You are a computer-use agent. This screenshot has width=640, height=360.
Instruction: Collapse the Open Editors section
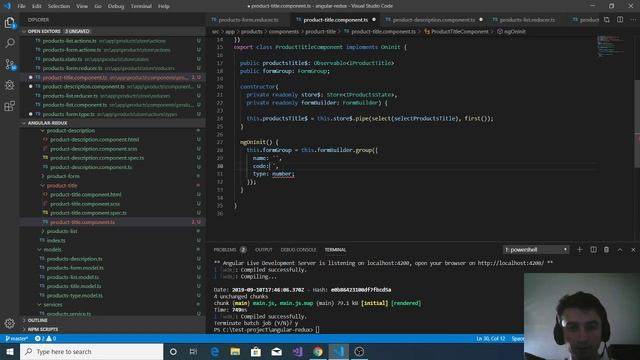point(113,31)
